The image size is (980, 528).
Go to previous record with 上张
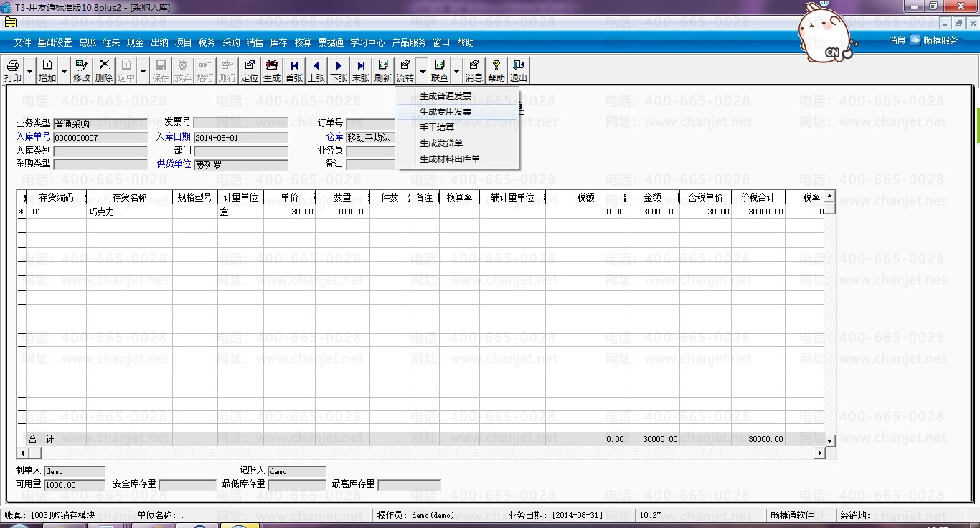click(x=316, y=70)
